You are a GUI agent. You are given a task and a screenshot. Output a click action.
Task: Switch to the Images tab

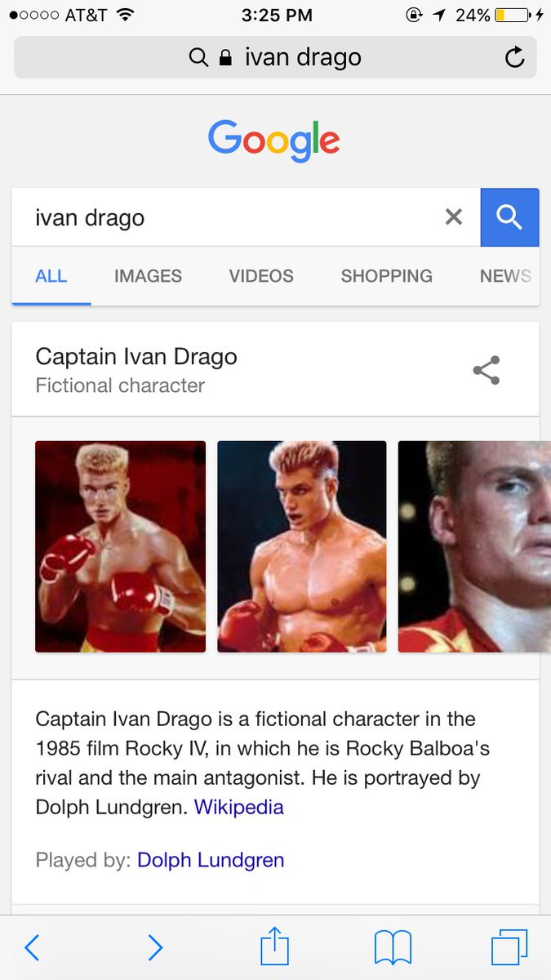click(x=148, y=276)
